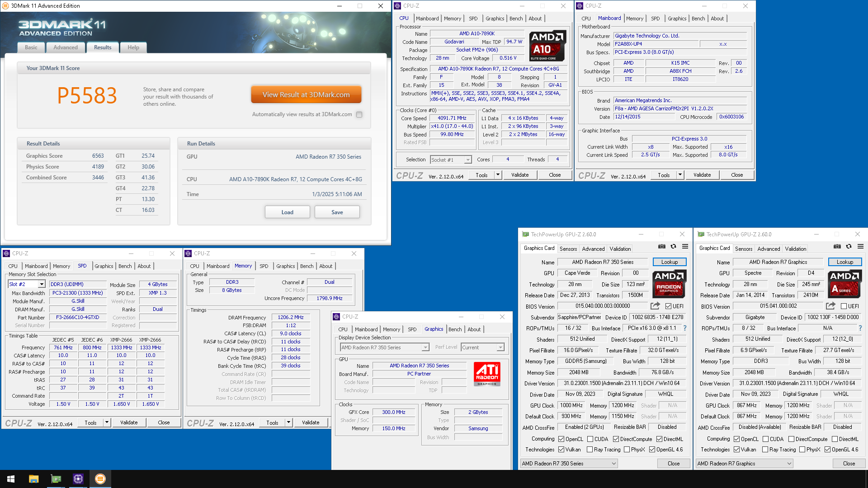Viewport: 868px width, 488px height.
Task: Open the Perf Level Current dropdown
Action: point(482,347)
